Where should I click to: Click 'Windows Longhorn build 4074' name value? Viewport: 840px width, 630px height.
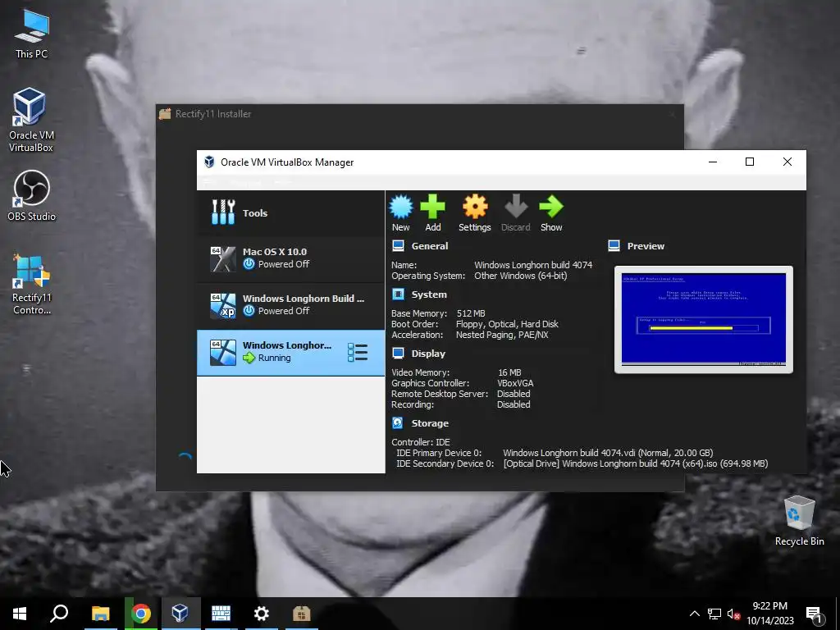click(533, 265)
